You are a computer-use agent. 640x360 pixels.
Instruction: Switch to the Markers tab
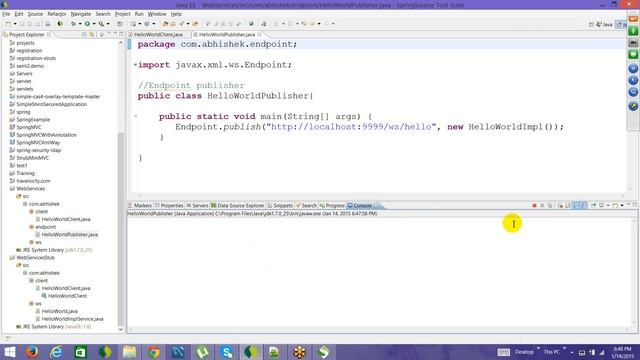(140, 206)
